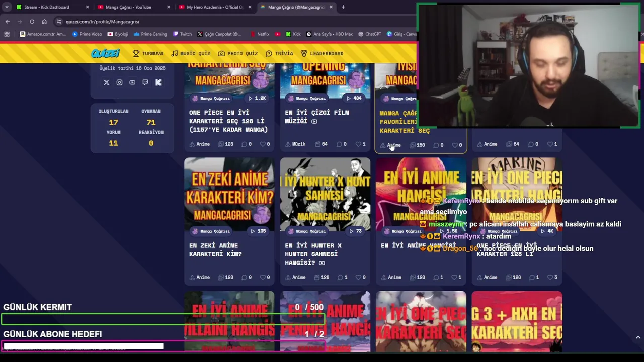Open the Instagram profile icon
This screenshot has height=362, width=644.
coord(119,82)
